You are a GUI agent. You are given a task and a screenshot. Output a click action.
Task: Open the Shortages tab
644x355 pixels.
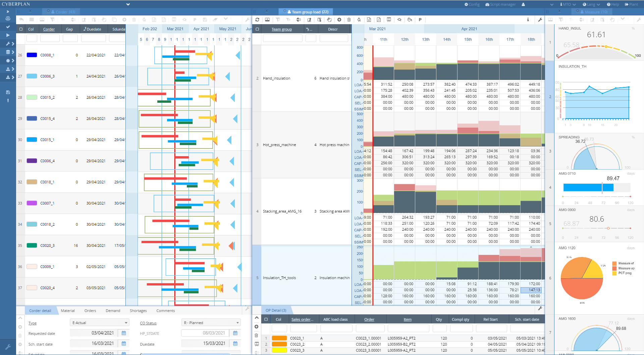(138, 311)
